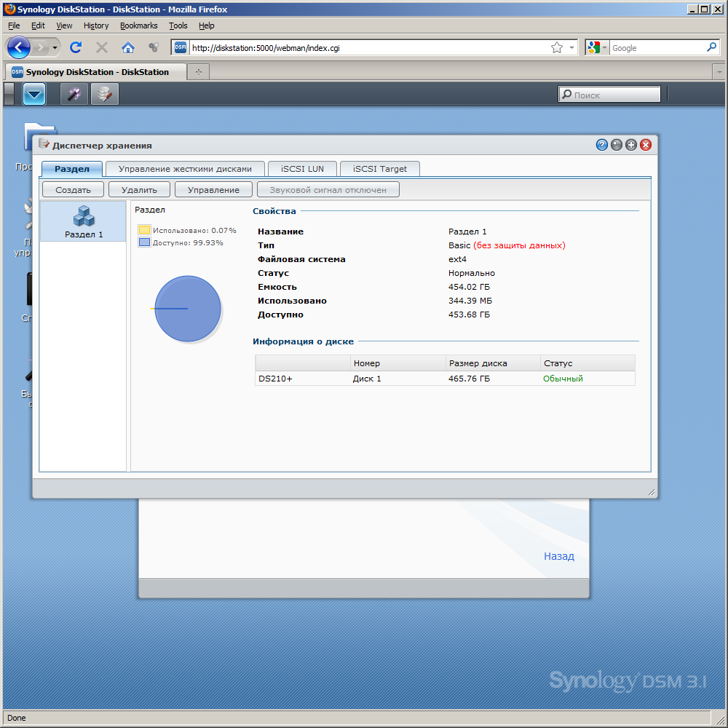
Task: Click the Номер column header
Action: click(x=398, y=363)
